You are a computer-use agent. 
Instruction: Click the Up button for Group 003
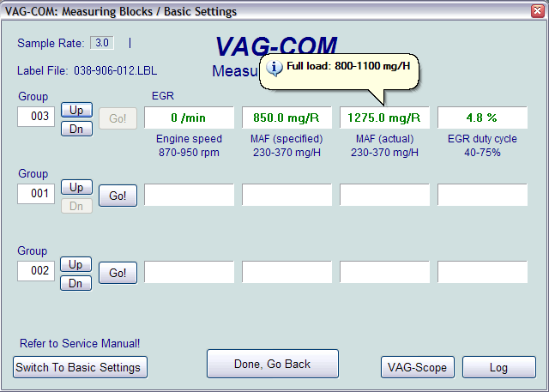(x=76, y=110)
